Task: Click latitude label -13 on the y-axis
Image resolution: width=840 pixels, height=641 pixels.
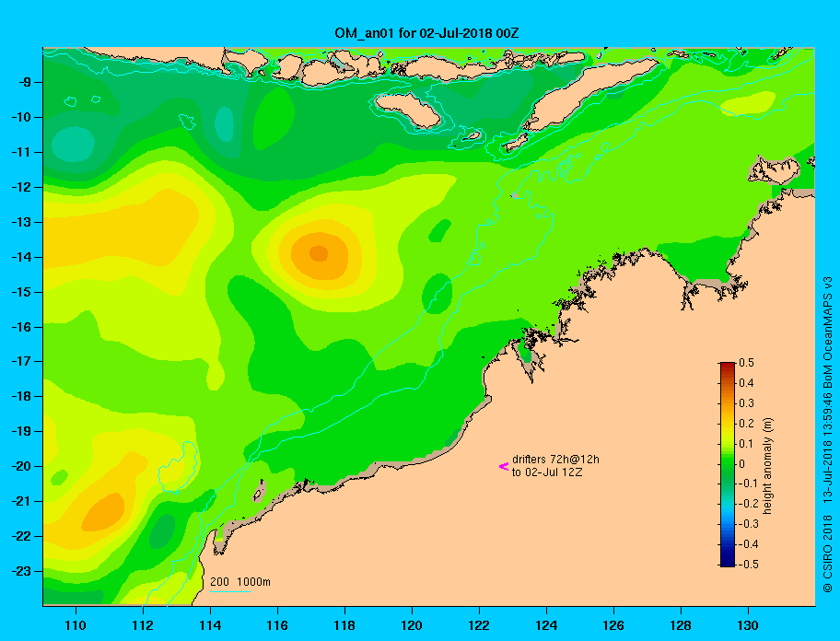Action: [22, 222]
